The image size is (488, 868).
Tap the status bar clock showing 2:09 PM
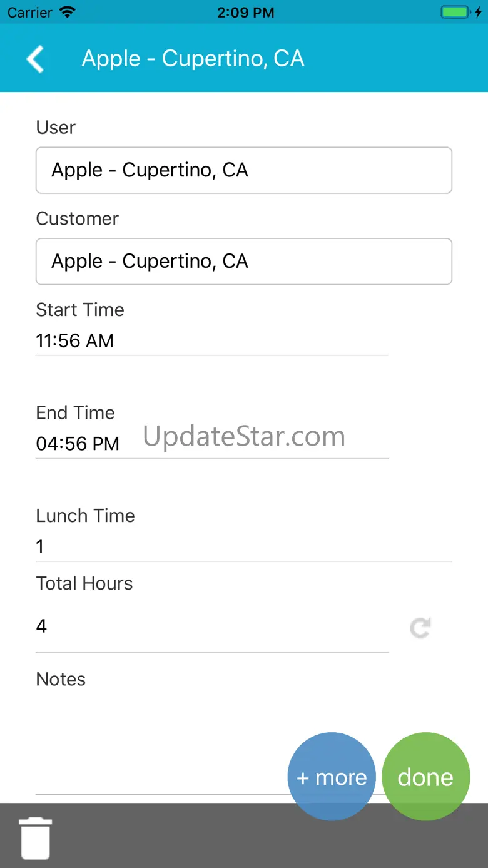[x=245, y=13]
